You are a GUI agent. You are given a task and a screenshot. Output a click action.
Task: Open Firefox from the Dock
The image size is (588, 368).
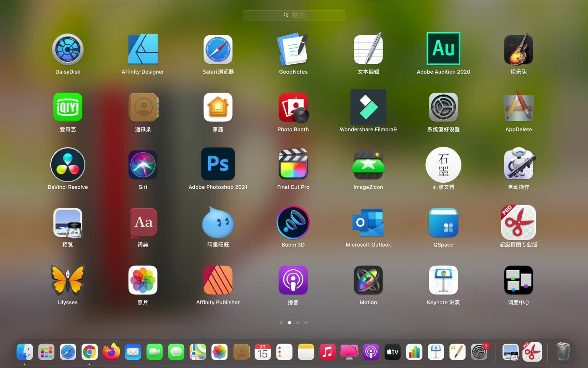point(111,352)
